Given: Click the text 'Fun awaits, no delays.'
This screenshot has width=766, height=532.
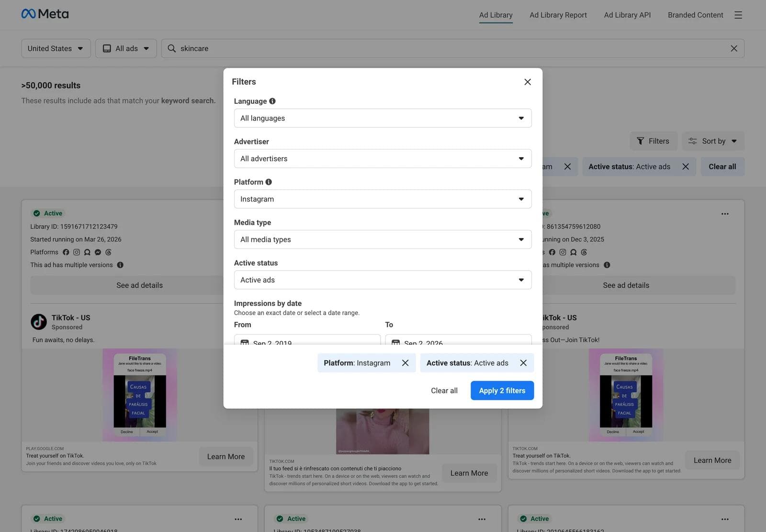Looking at the screenshot, I should (x=63, y=340).
